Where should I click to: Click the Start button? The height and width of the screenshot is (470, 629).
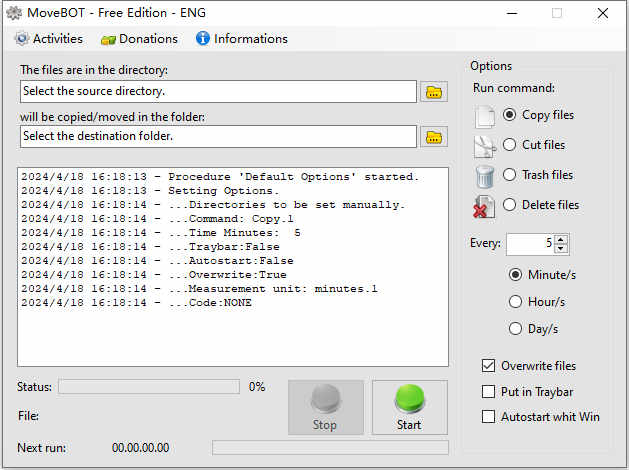pos(410,407)
